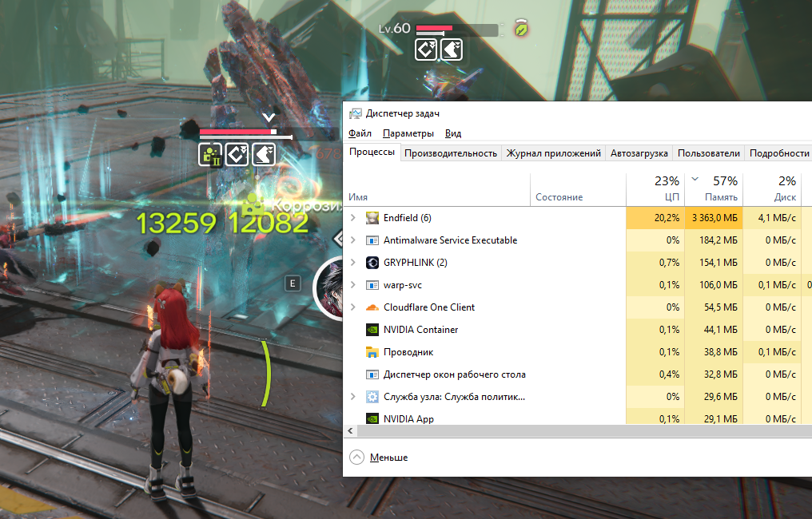Click the GRYPHLINK process icon
Screen dimensions: 812x519
372,263
